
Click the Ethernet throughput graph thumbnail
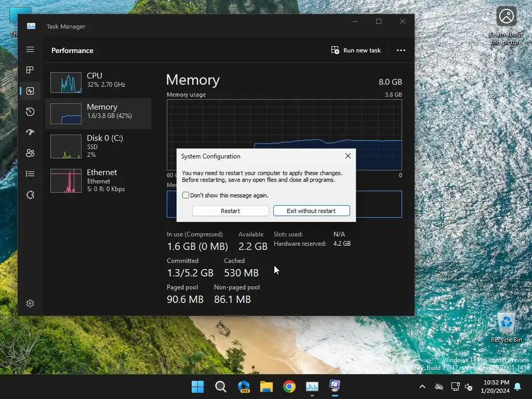(x=66, y=181)
